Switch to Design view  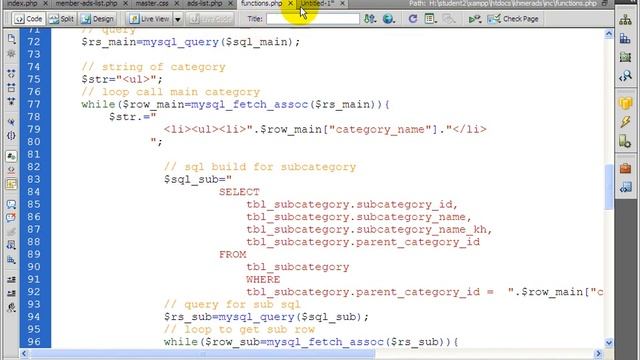coord(98,19)
